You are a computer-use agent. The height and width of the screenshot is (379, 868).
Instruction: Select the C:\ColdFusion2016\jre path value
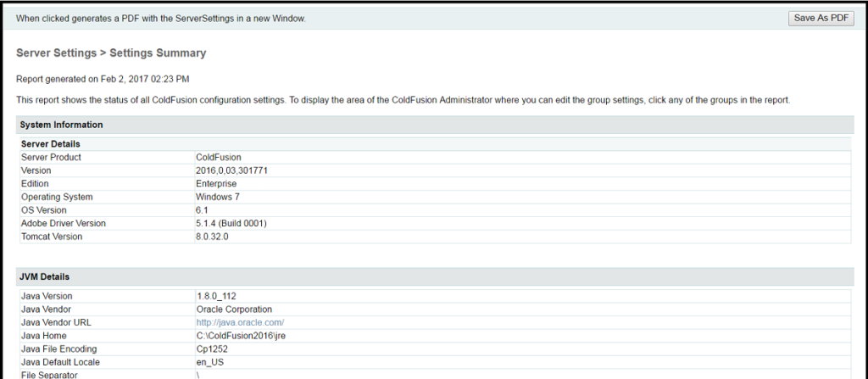click(x=241, y=336)
